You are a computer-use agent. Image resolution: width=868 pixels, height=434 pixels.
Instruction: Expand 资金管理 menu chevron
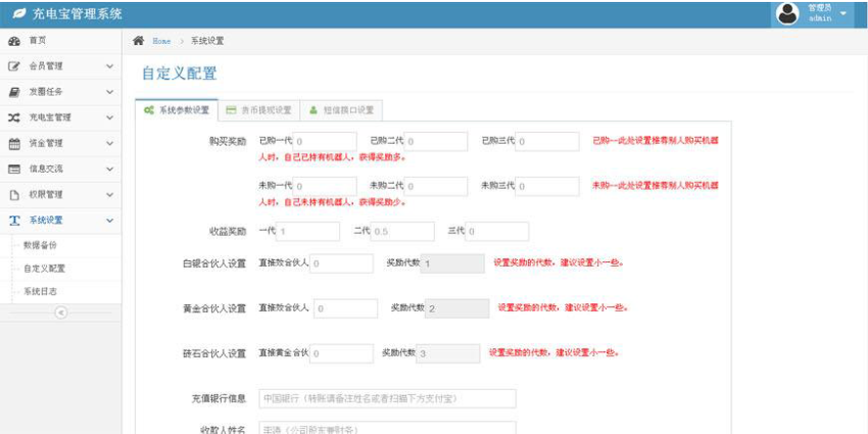[109, 144]
